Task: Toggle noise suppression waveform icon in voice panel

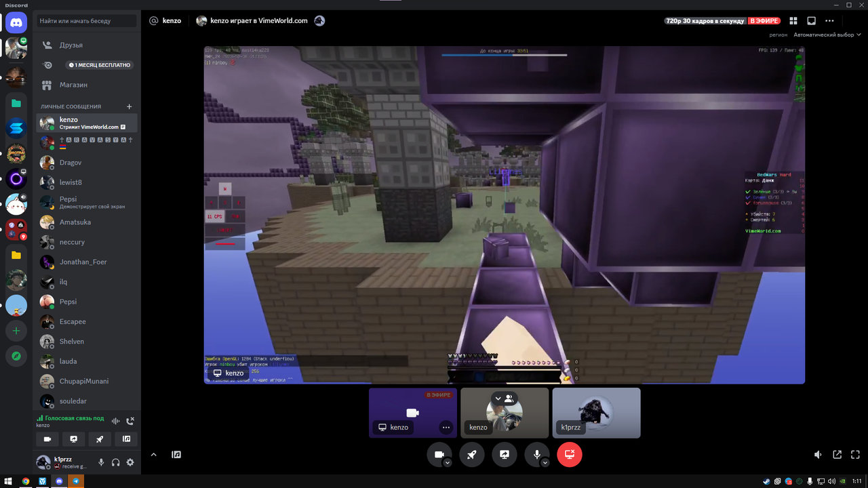Action: coord(116,421)
